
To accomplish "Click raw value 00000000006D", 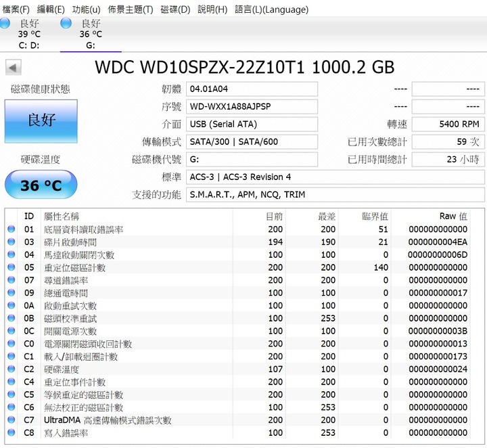I will coord(438,254).
